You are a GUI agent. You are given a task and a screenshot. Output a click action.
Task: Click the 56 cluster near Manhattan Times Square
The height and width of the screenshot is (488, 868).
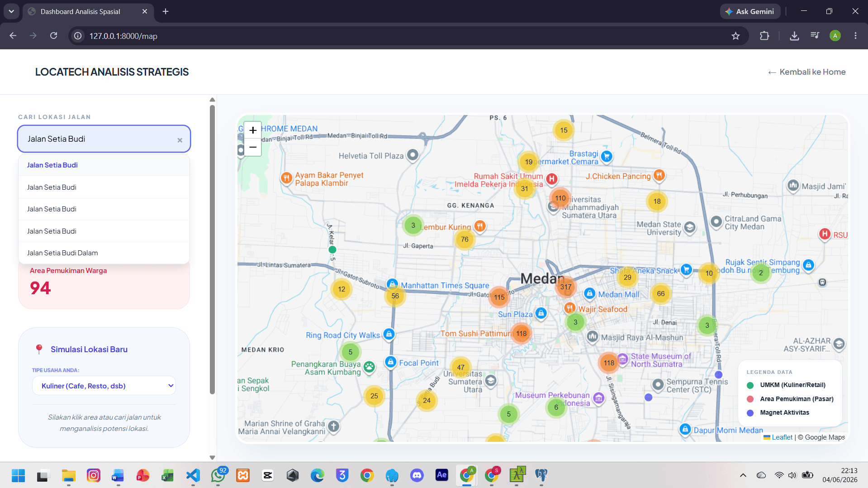point(395,296)
